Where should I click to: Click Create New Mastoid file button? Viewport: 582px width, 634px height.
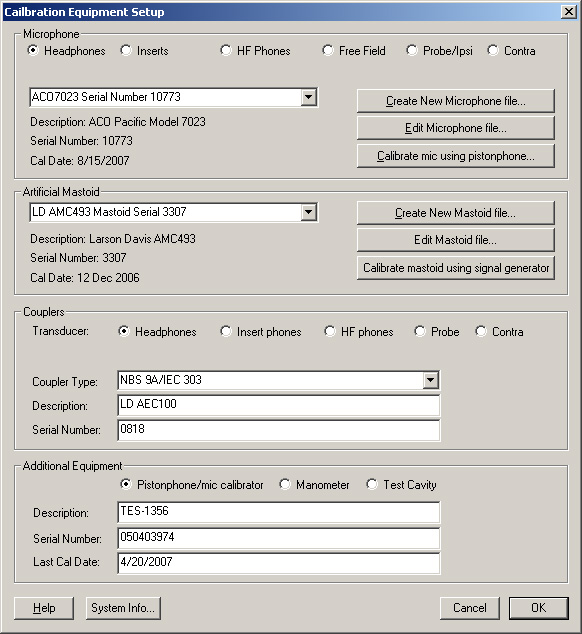point(455,213)
